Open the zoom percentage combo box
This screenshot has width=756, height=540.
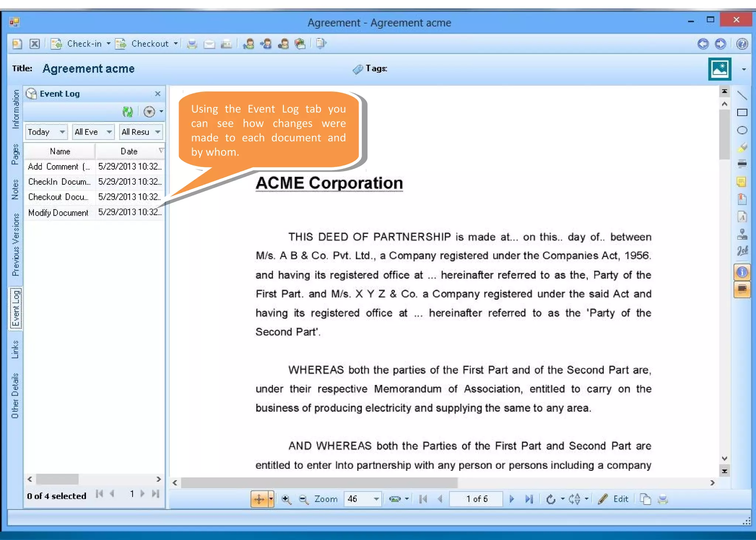362,499
